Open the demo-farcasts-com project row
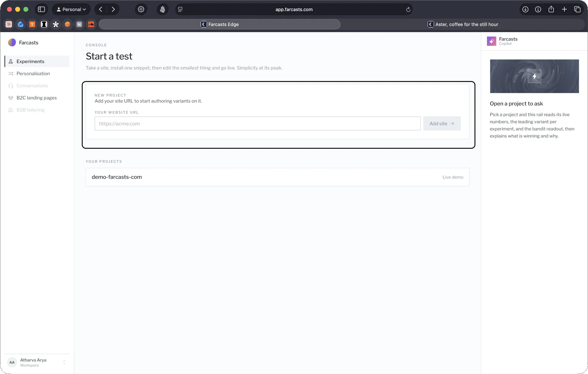 click(278, 177)
